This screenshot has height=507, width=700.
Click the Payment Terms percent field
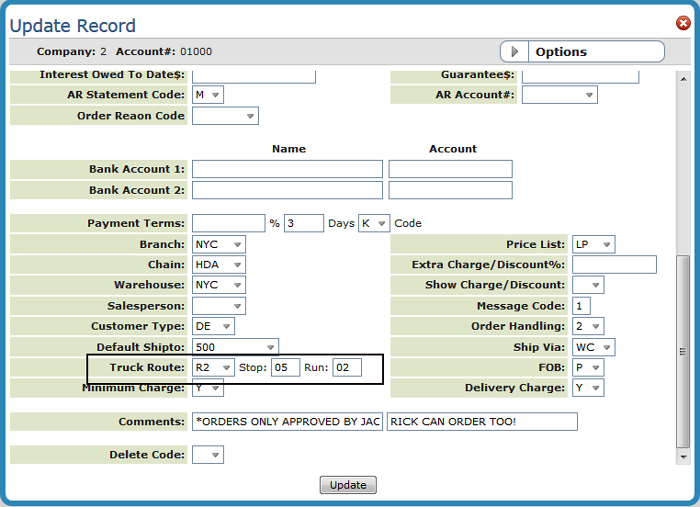point(228,223)
